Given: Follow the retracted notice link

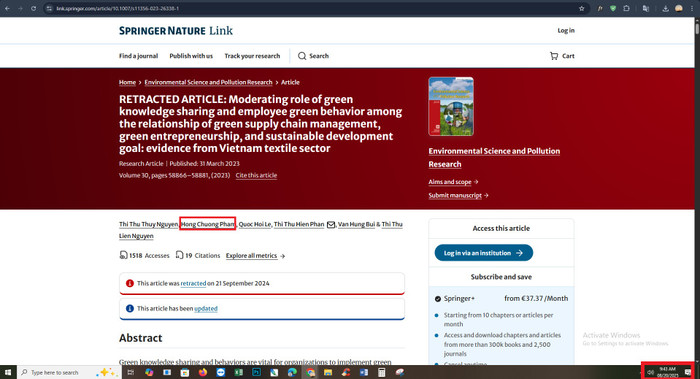Looking at the screenshot, I should tap(193, 283).
